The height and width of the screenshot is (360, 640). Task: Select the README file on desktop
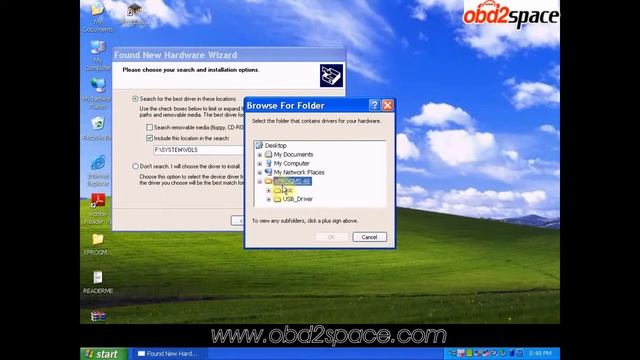coord(98,282)
